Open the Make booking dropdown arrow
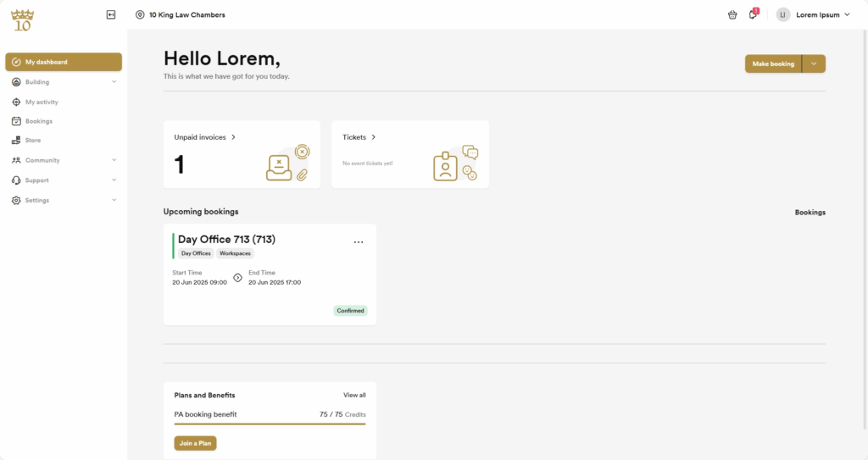This screenshot has height=460, width=868. 814,64
